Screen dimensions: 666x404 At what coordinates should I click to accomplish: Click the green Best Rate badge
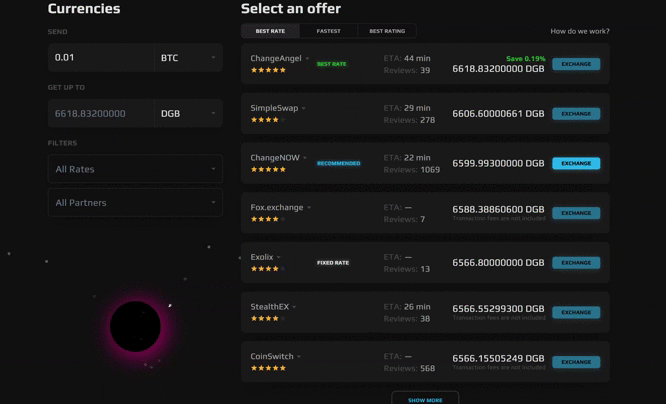pos(332,64)
